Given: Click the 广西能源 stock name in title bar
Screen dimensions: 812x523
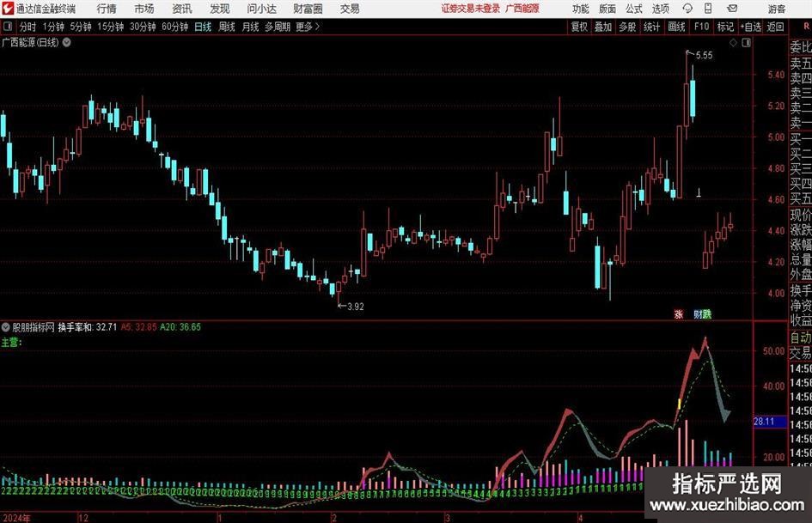Looking at the screenshot, I should (522, 9).
